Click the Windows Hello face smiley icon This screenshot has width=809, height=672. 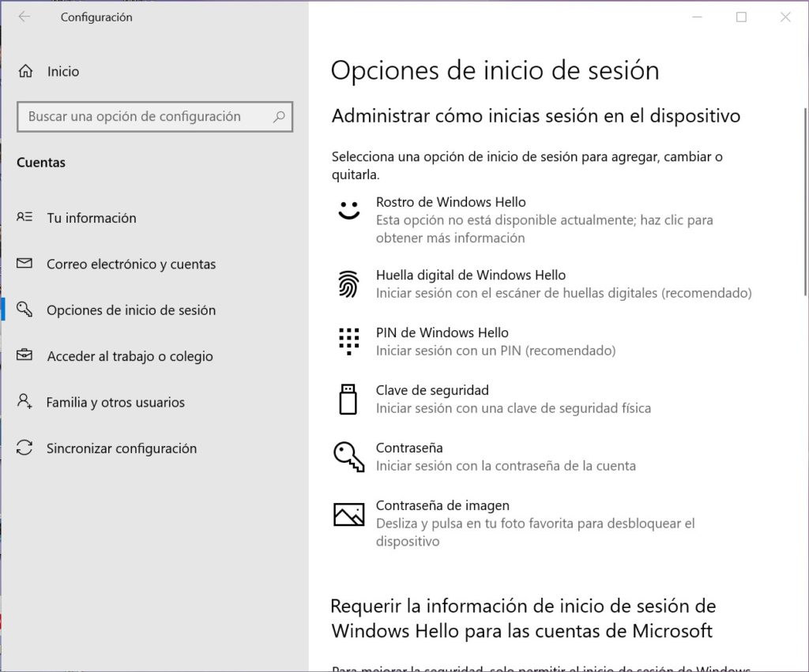pos(348,210)
